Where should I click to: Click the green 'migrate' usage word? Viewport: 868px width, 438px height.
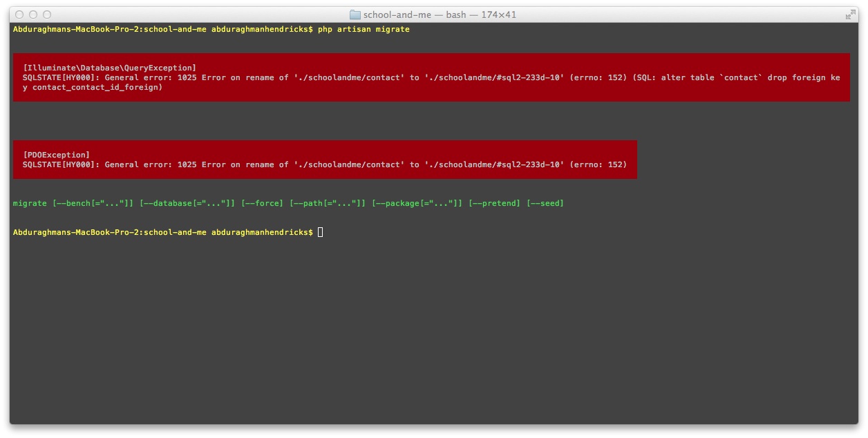(x=30, y=203)
